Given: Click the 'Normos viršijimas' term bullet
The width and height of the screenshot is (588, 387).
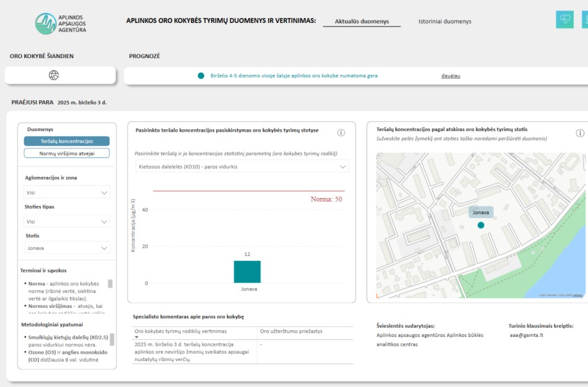Looking at the screenshot, I should [64, 308].
